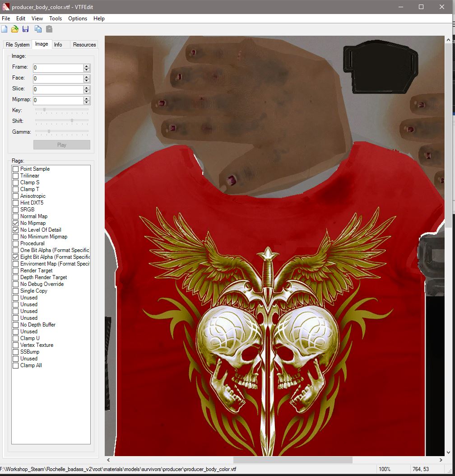Open the Options menu
This screenshot has width=455, height=476.
(78, 19)
